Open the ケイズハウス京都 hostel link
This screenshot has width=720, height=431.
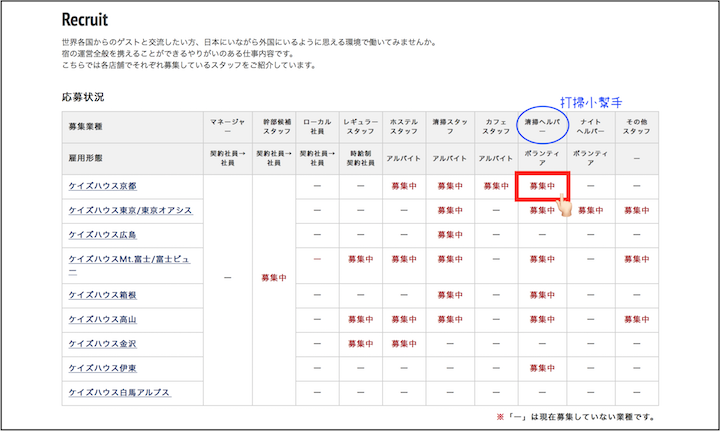102,187
